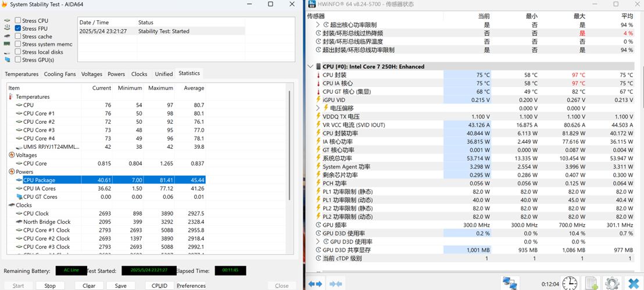Click the 当前 column header in HWiNFO
644x290 pixels.
[484, 16]
